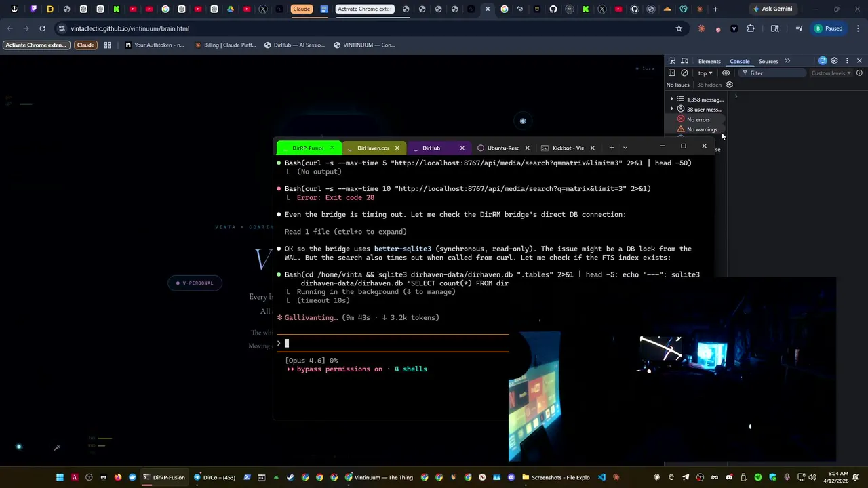Open the 'VINTINUUM — Con...' bookmark
This screenshot has height=488, width=868.
(x=364, y=45)
